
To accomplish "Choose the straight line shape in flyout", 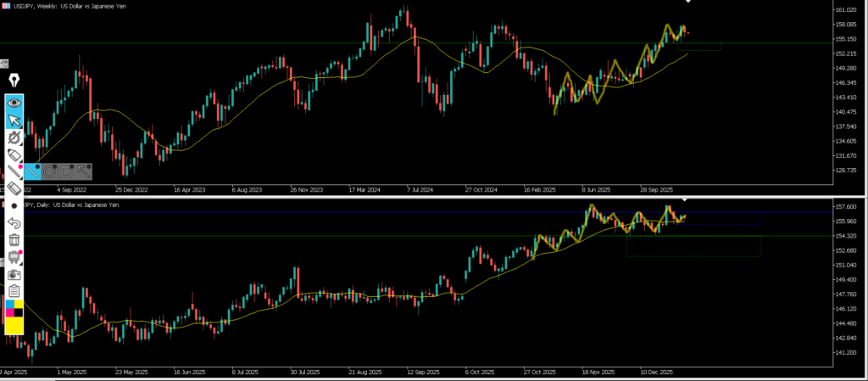I will (33, 171).
